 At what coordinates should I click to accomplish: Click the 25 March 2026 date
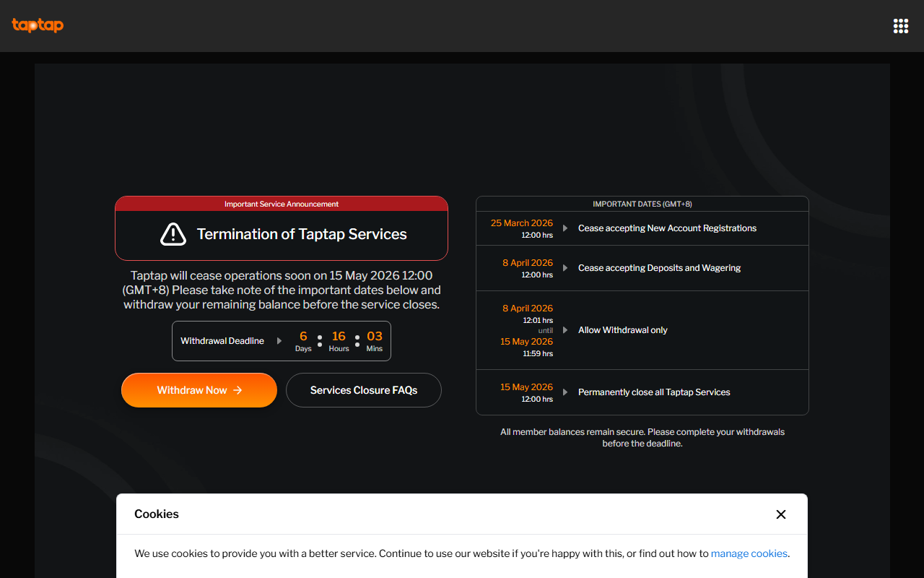pyautogui.click(x=522, y=223)
